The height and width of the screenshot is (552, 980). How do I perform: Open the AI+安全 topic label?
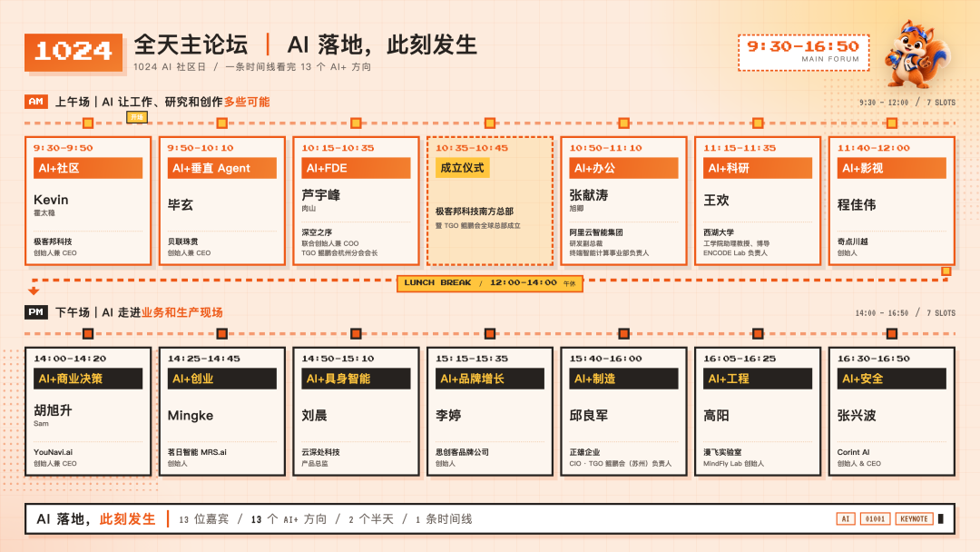[x=892, y=379]
